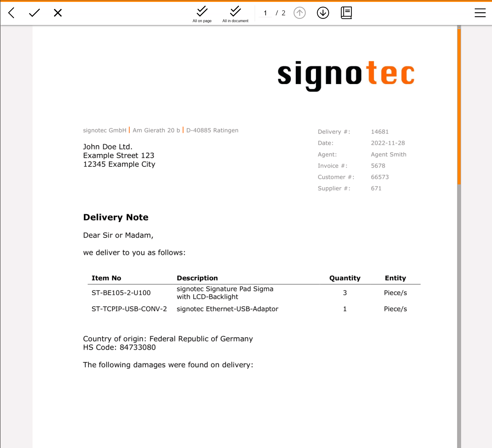This screenshot has height=448, width=492.
Task: Open the hamburger menu
Action: pos(479,13)
